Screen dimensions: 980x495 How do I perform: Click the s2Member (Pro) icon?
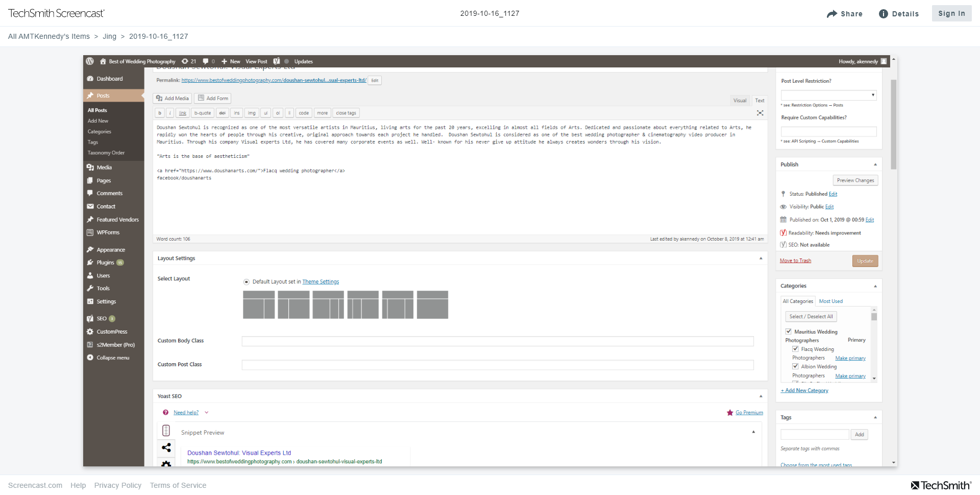point(90,345)
